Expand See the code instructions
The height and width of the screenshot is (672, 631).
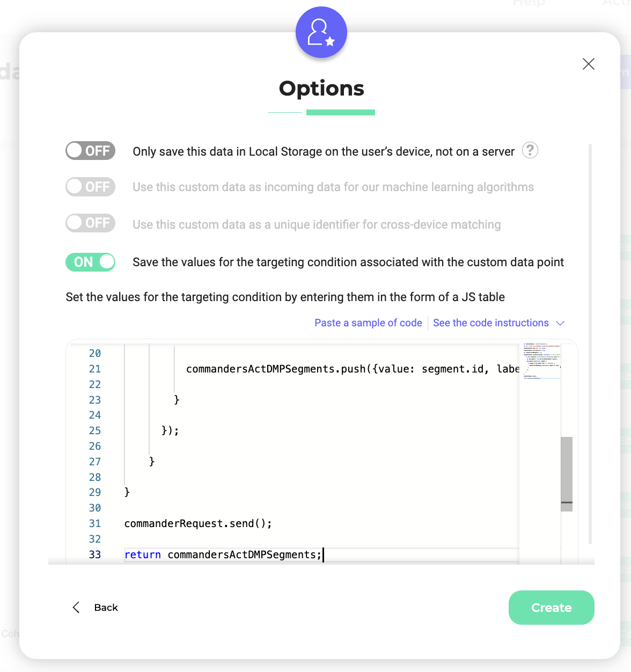click(490, 323)
